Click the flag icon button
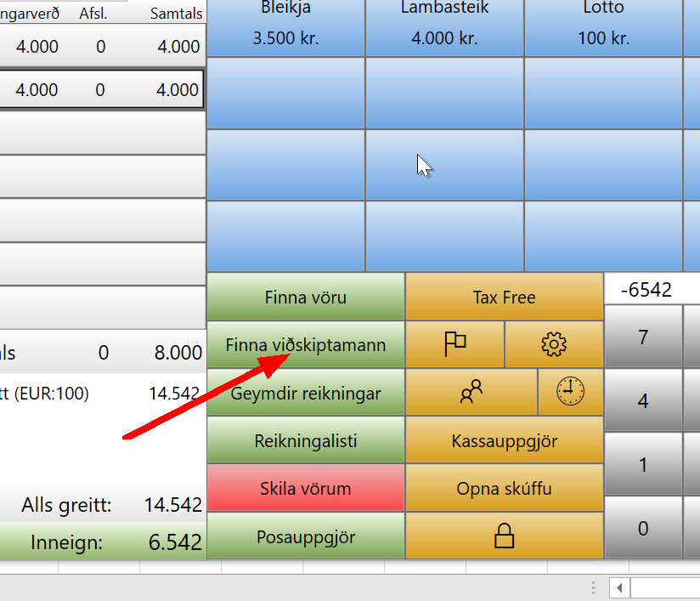Image resolution: width=700 pixels, height=601 pixels. (x=455, y=344)
